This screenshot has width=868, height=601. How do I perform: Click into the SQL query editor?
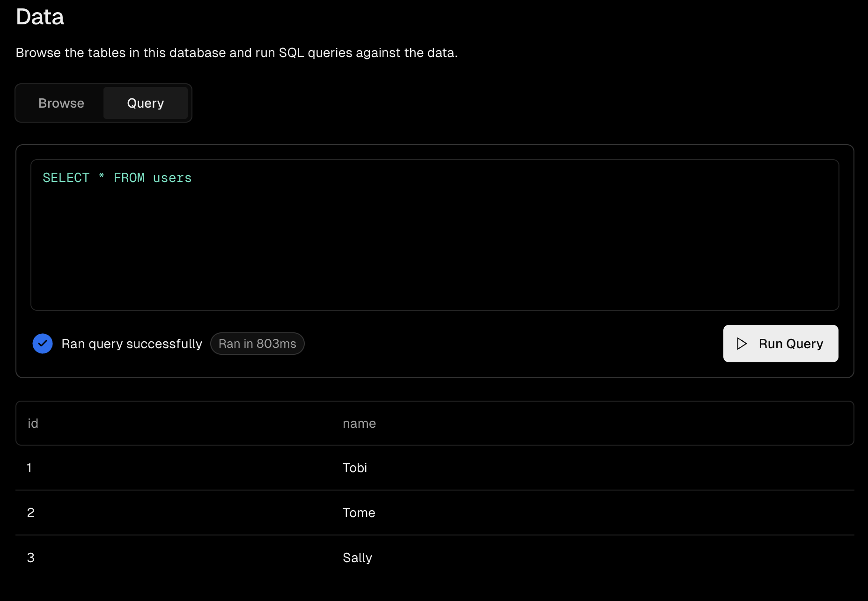coord(434,235)
